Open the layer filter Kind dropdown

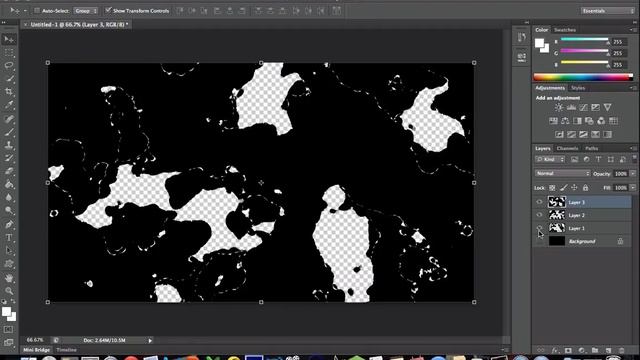tap(550, 159)
